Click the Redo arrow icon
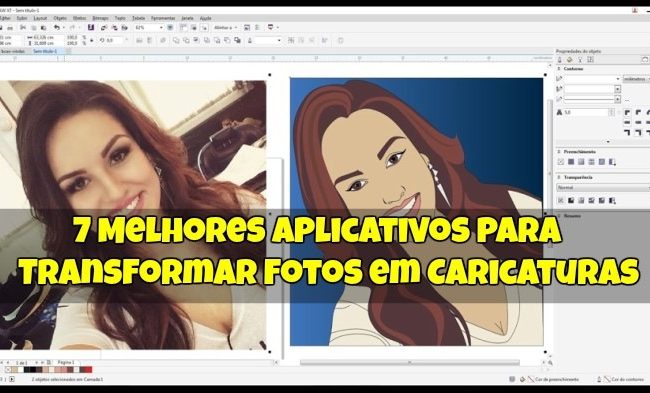This screenshot has height=393, width=650. [x=72, y=27]
